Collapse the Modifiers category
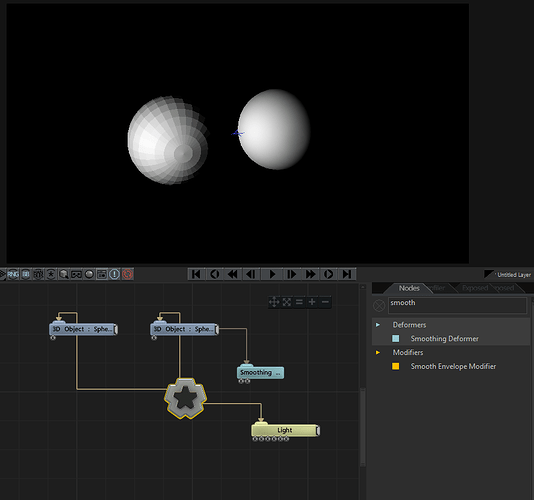 tap(378, 353)
